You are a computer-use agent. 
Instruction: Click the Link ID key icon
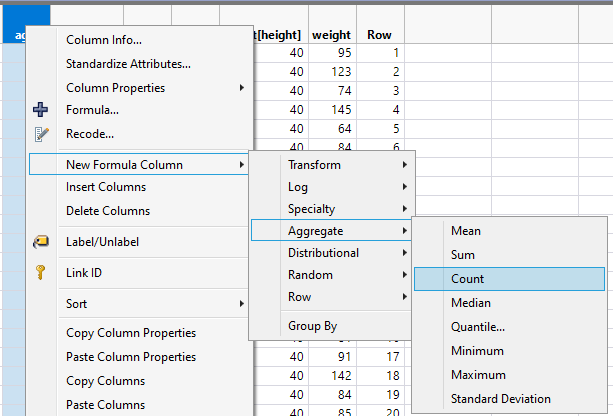coord(41,272)
